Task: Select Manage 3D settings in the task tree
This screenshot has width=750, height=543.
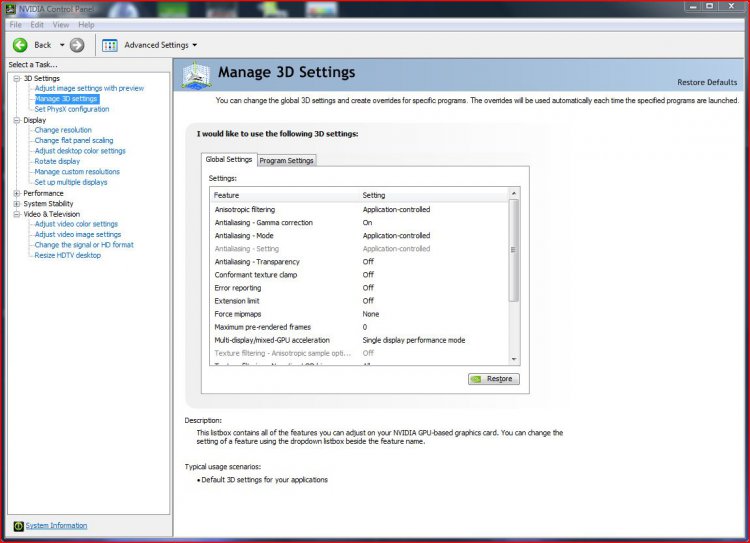Action: click(x=66, y=99)
